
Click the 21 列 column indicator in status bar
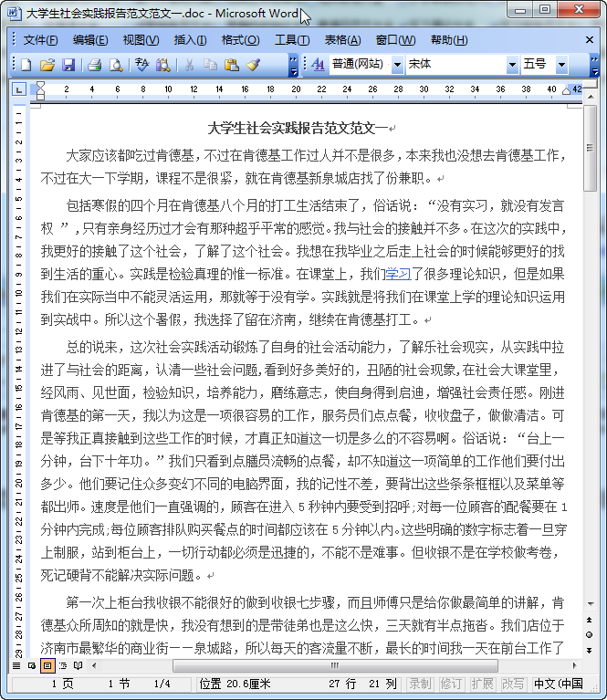tap(382, 684)
